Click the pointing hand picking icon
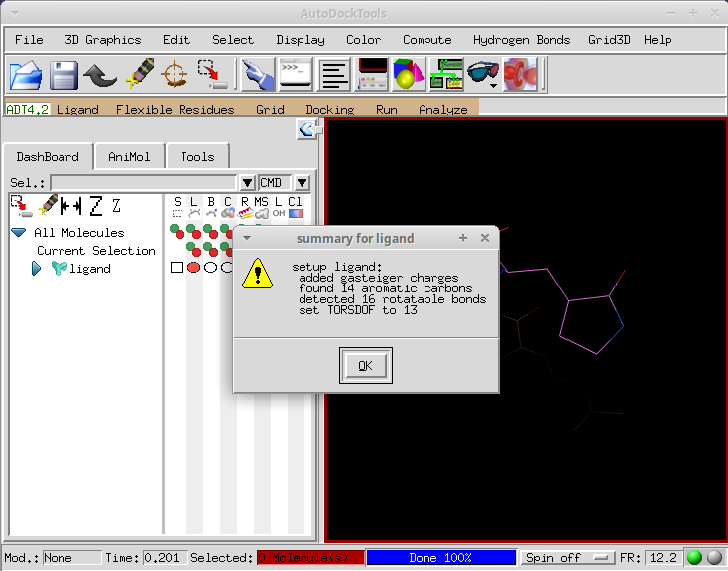The image size is (728, 571). (x=258, y=75)
